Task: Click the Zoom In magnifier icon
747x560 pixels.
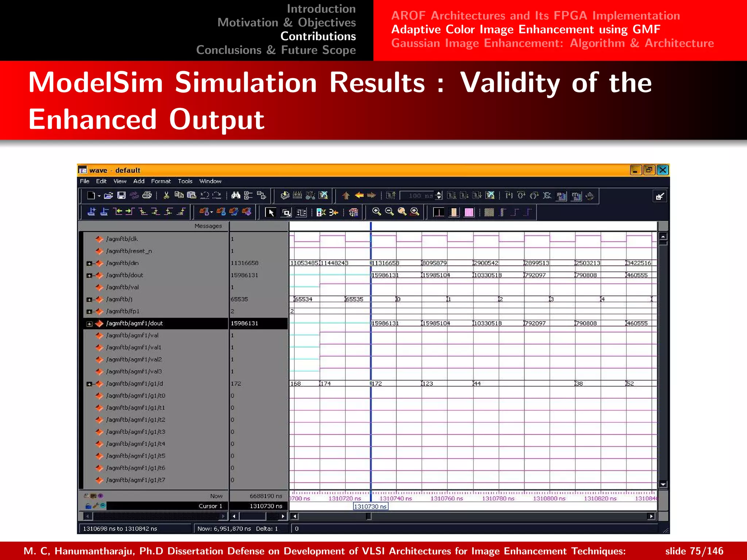Action: 377,212
